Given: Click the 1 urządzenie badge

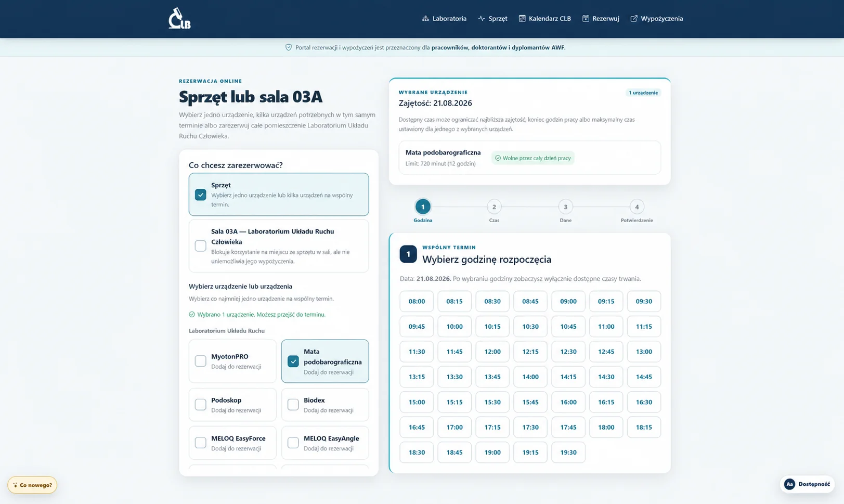Looking at the screenshot, I should pos(643,93).
